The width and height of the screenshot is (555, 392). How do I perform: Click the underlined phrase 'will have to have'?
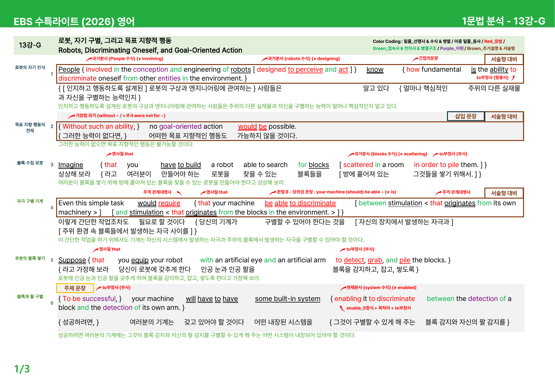(x=212, y=299)
